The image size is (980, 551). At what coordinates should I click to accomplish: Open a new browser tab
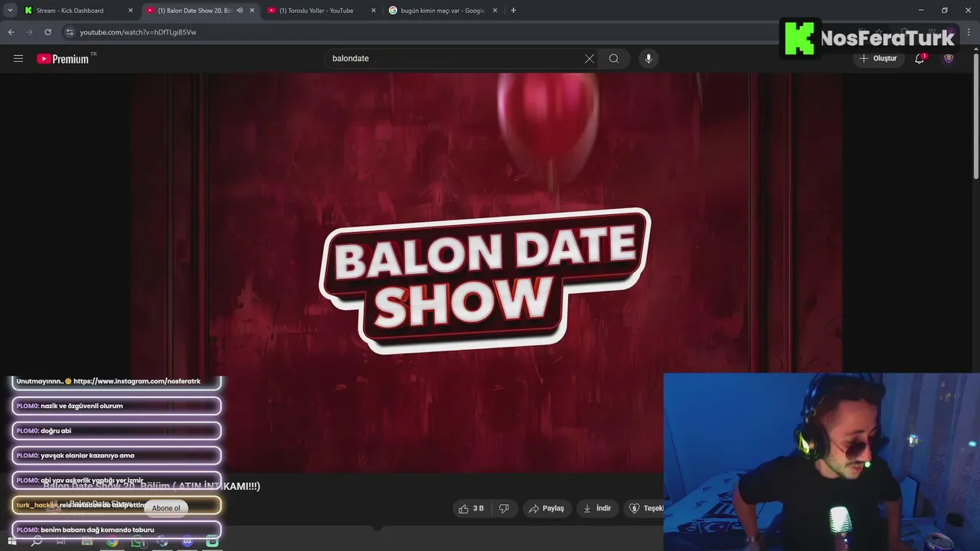pos(513,11)
